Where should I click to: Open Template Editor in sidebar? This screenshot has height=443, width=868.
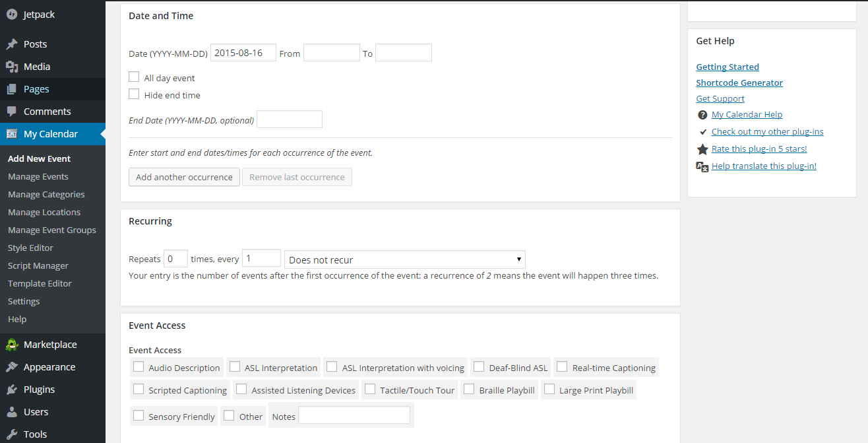pos(40,283)
